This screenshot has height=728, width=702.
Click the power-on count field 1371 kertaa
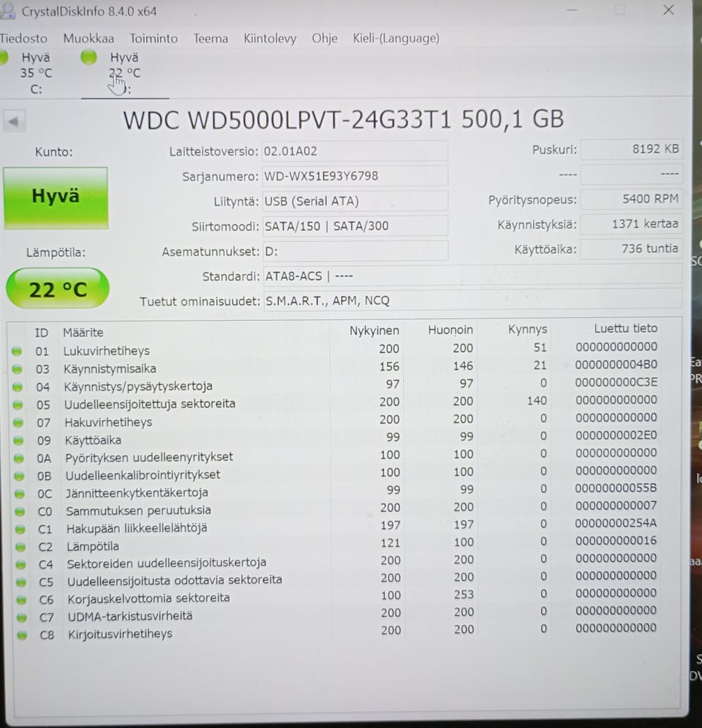[632, 224]
